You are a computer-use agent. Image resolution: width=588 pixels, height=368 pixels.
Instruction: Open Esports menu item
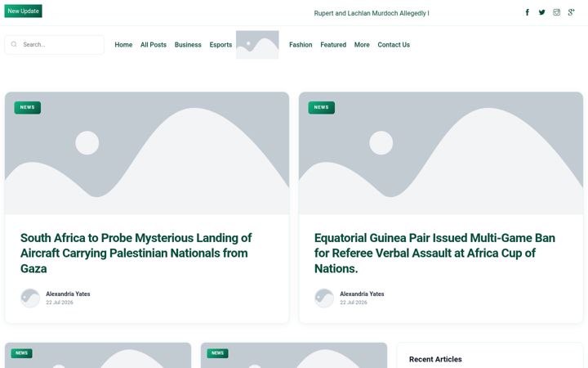pos(220,45)
